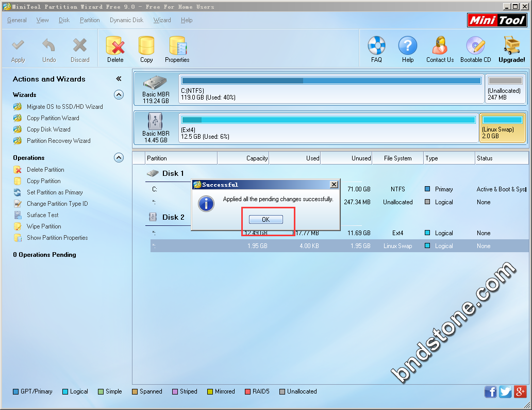Open the Bootable CD tool

pyautogui.click(x=475, y=50)
